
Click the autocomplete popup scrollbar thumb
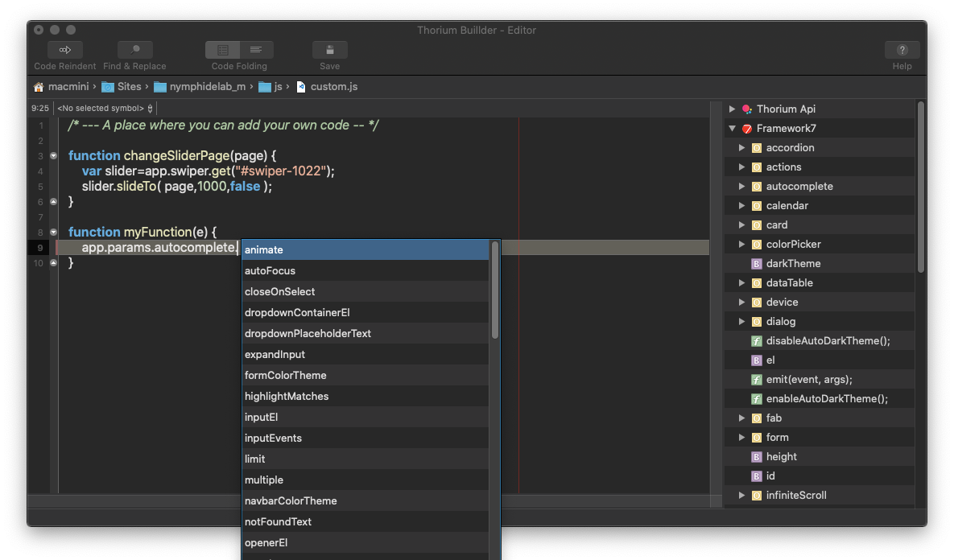pos(495,290)
